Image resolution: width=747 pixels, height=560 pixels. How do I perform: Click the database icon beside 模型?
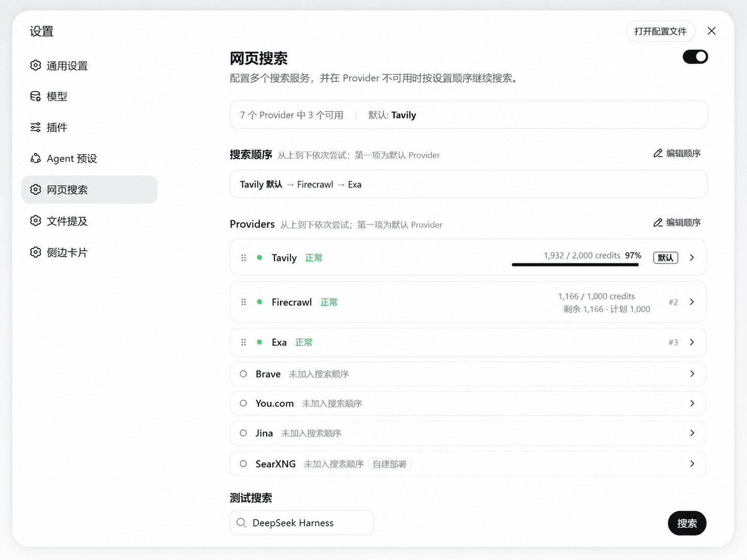tap(36, 96)
